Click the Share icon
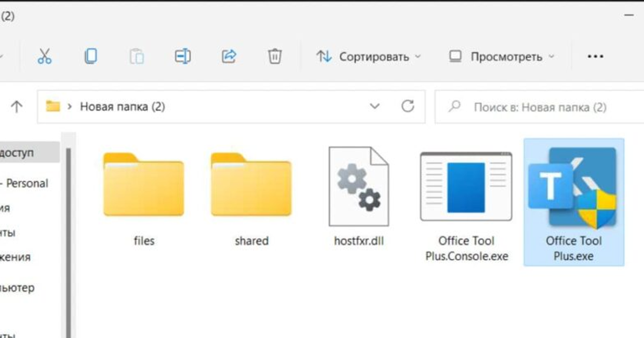This screenshot has width=644, height=338. coord(229,56)
